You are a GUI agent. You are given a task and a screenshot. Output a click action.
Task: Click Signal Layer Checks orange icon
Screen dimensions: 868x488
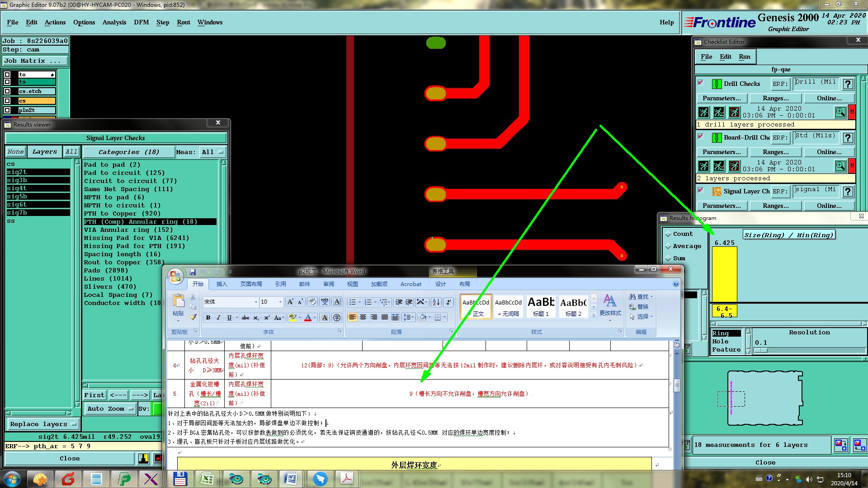pos(717,192)
